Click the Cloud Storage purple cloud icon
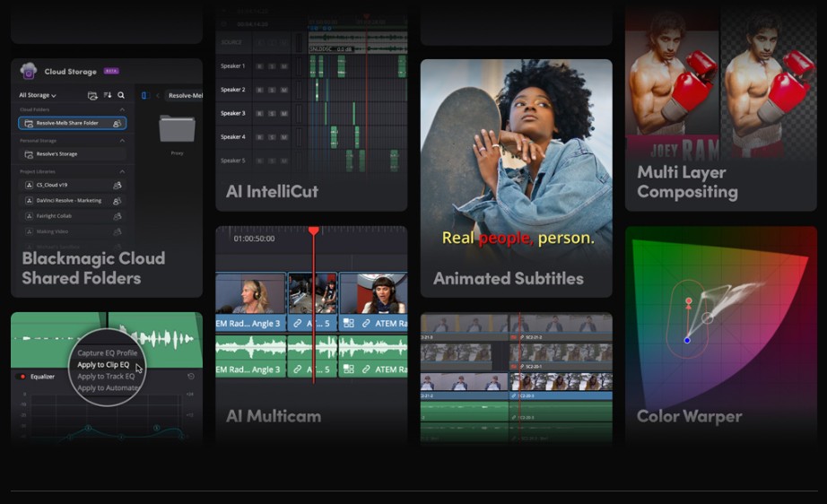 pos(29,71)
